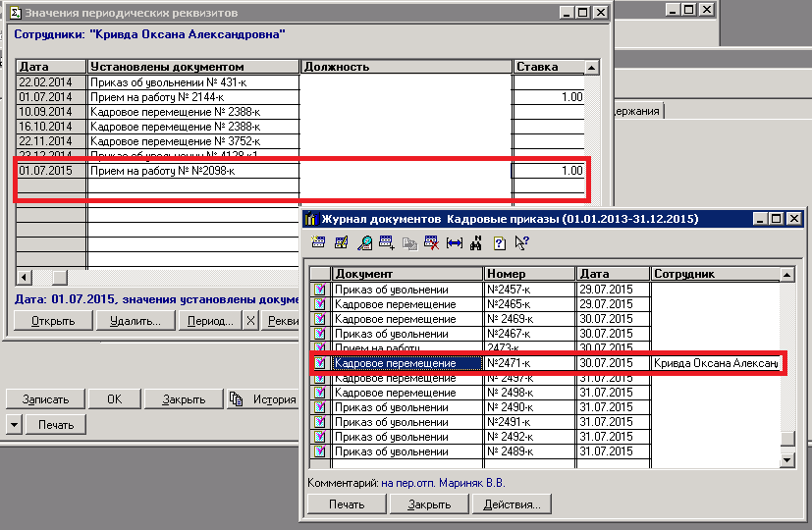812x530 pixels.
Task: Click the Mark for deletion icon
Action: [430, 242]
